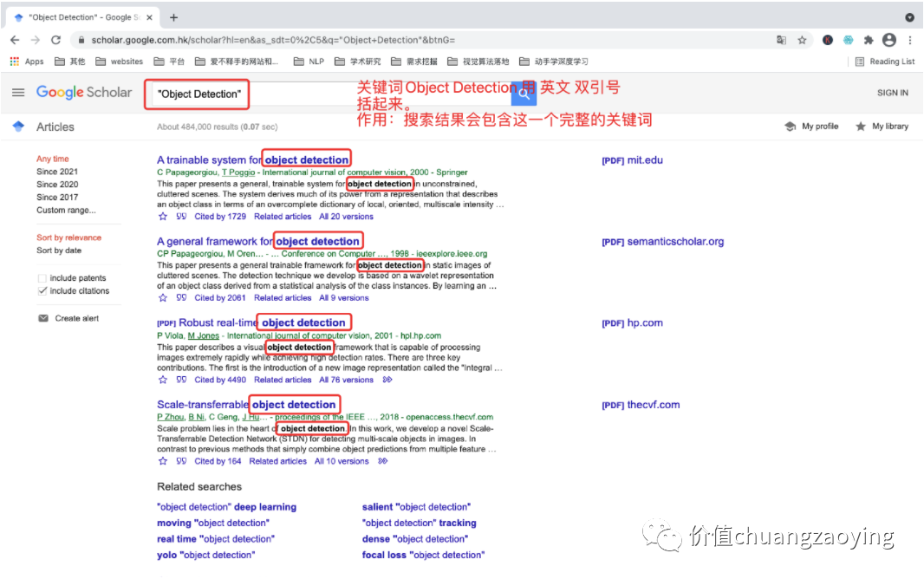Open related search 'focal loss object detection'
This screenshot has width=924, height=579.
click(423, 555)
